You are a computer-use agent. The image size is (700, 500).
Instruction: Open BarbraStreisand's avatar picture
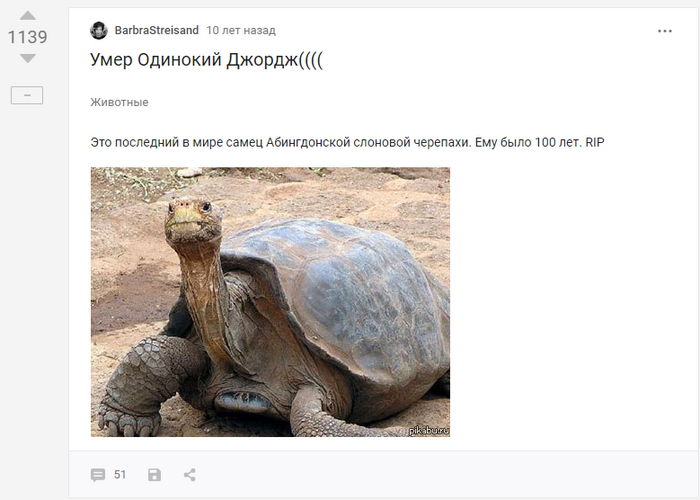99,30
